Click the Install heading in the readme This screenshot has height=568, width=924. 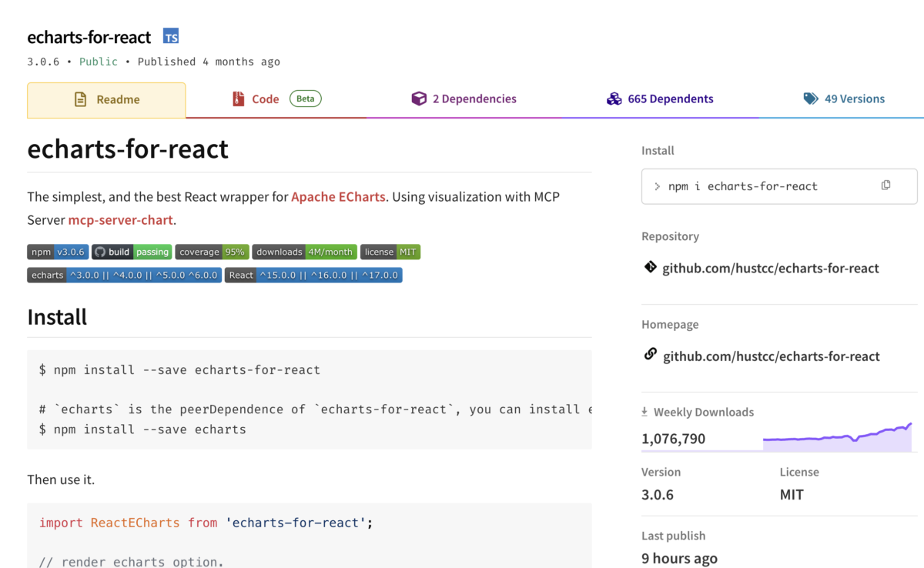(57, 317)
